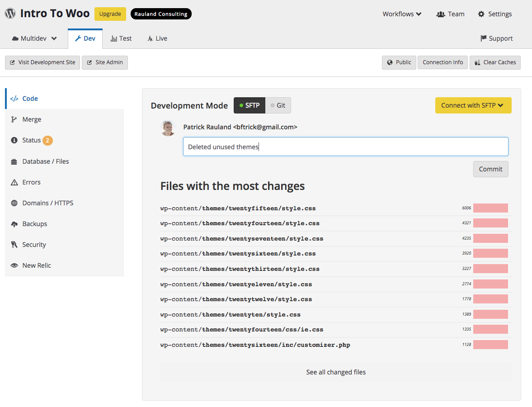Switch to the Test environment tab

point(121,38)
